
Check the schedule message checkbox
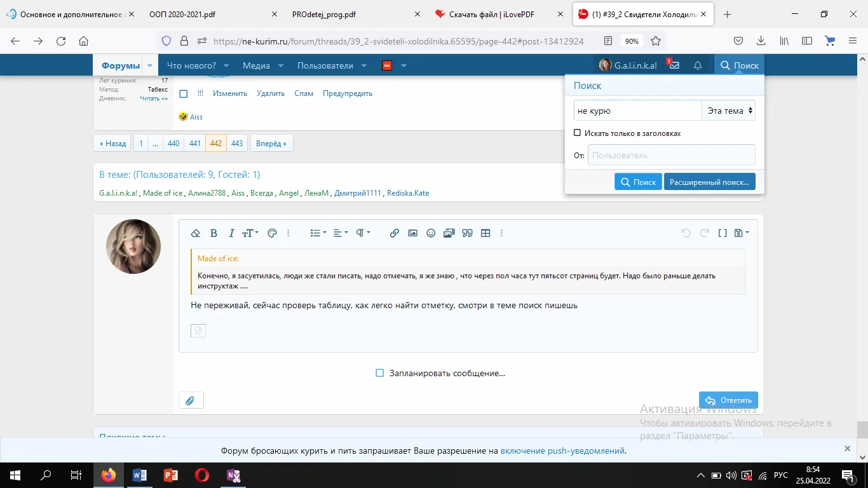click(380, 373)
